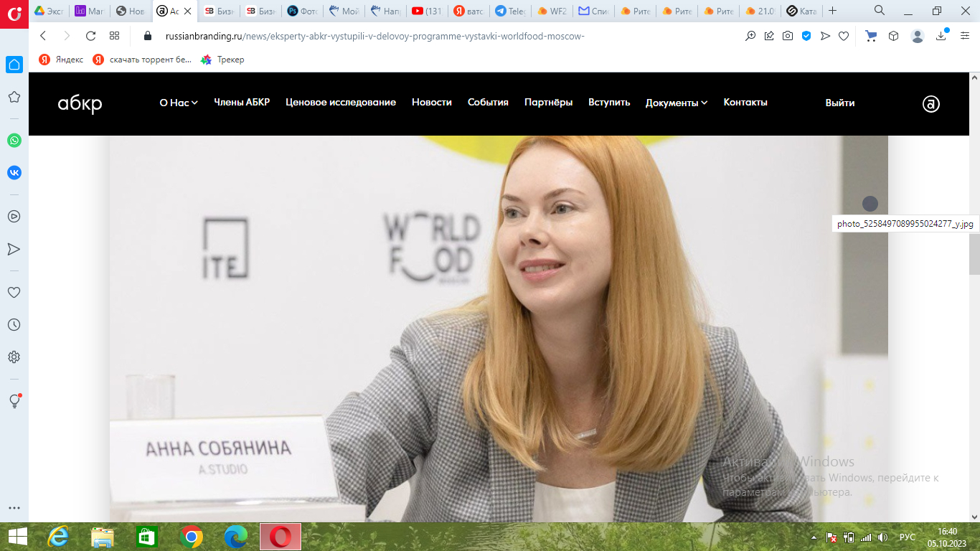Go to the События section
980x551 pixels.
pyautogui.click(x=488, y=103)
